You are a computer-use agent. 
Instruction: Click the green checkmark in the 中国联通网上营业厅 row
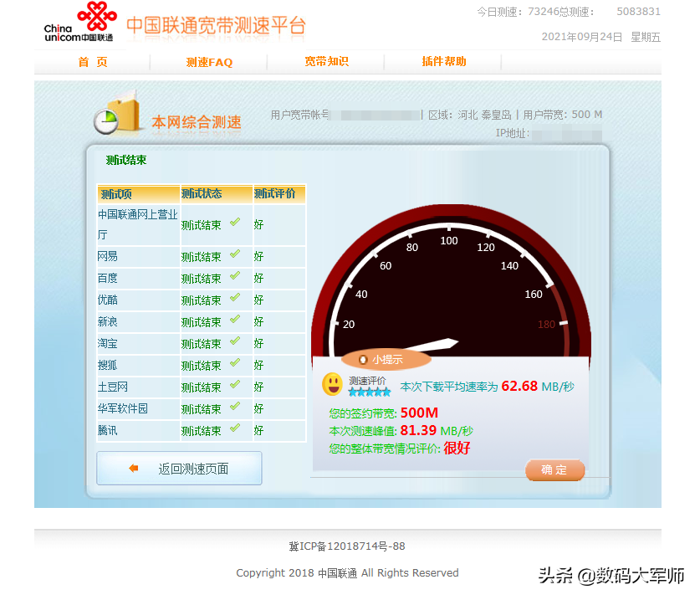pyautogui.click(x=235, y=223)
